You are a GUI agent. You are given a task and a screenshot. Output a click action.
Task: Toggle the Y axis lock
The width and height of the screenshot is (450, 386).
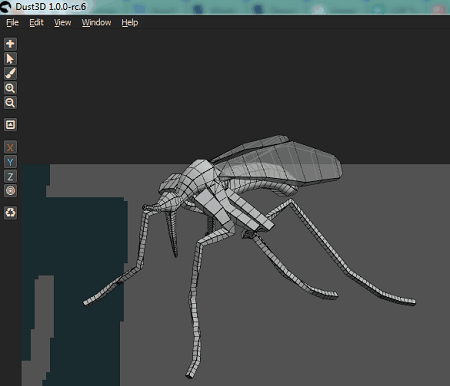coord(10,162)
